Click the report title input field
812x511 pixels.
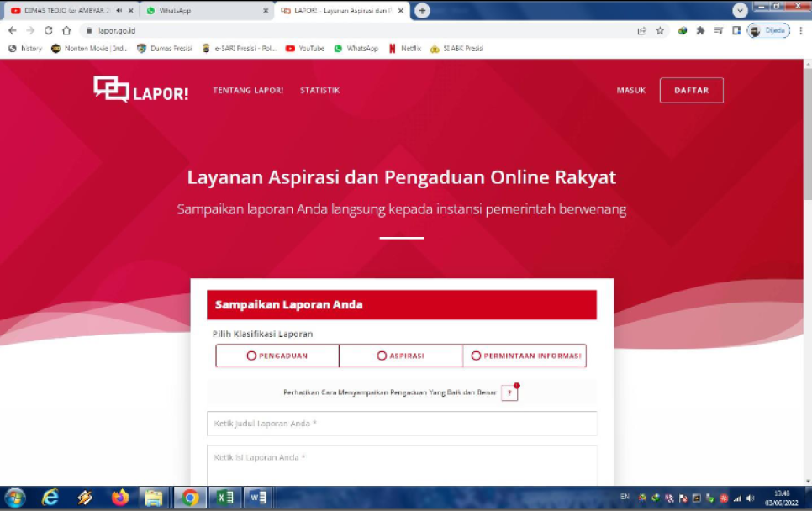click(x=402, y=424)
